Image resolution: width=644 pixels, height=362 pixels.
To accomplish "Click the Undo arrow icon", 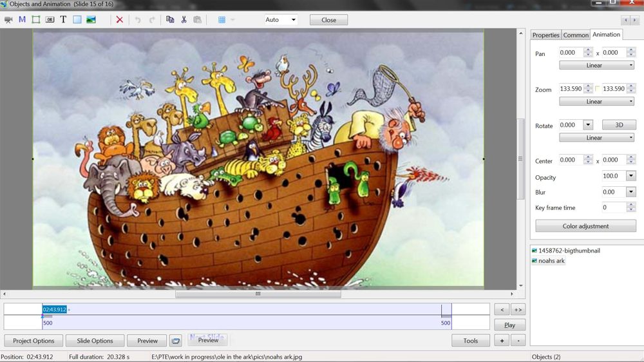I will [x=138, y=20].
